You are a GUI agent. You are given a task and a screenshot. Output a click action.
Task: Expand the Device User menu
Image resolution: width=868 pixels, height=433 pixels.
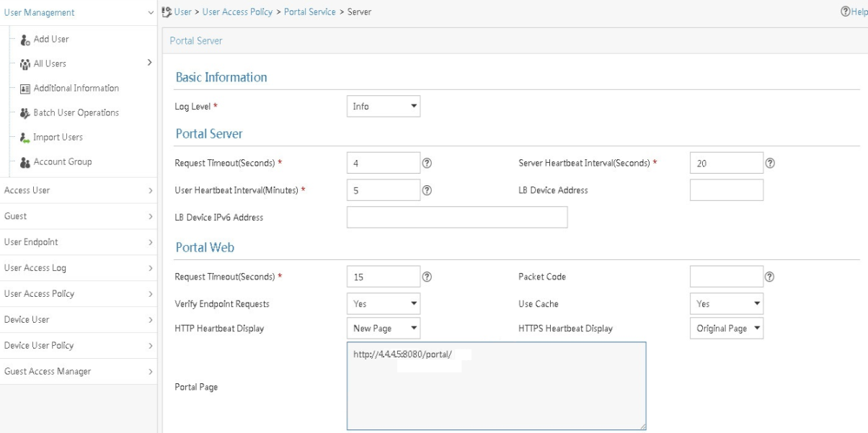pyautogui.click(x=150, y=320)
